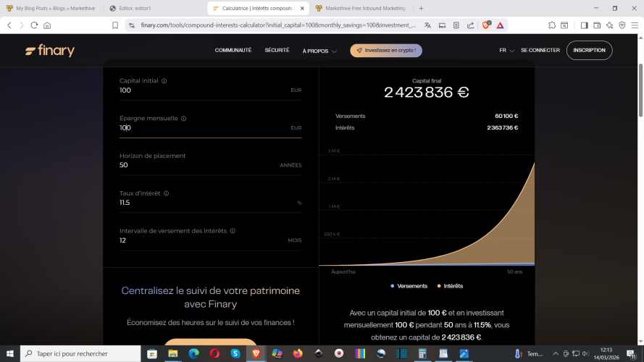Show hidden system tray icons chevron
Screen dimensions: 644x362
pyautogui.click(x=555, y=354)
